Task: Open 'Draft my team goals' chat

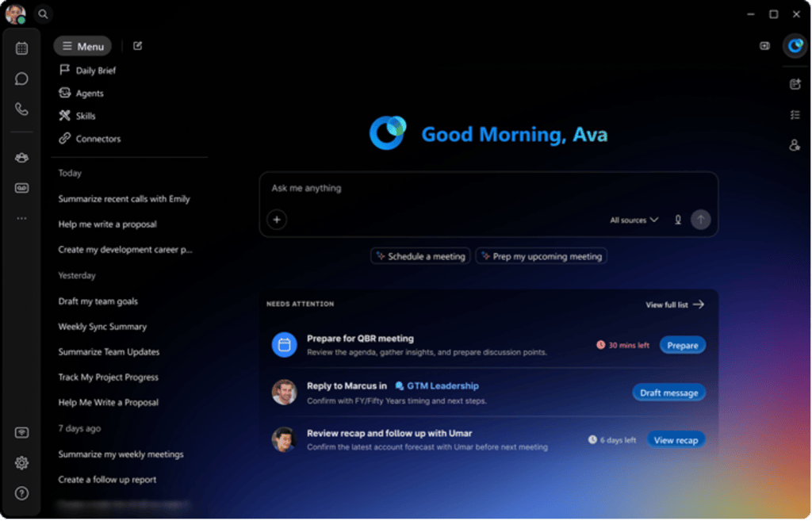Action: [x=98, y=301]
